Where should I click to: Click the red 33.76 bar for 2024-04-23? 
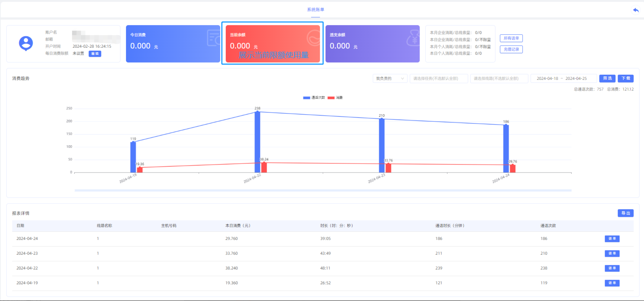[388, 168]
